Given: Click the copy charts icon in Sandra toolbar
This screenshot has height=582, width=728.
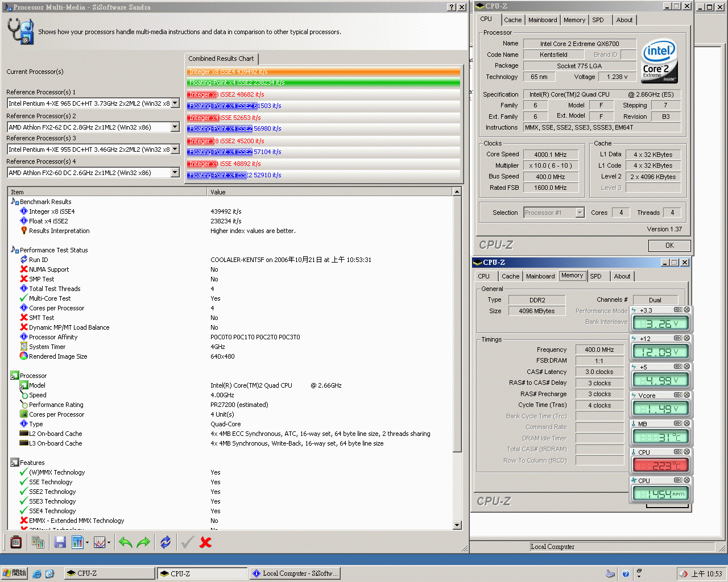Looking at the screenshot, I should [x=38, y=542].
